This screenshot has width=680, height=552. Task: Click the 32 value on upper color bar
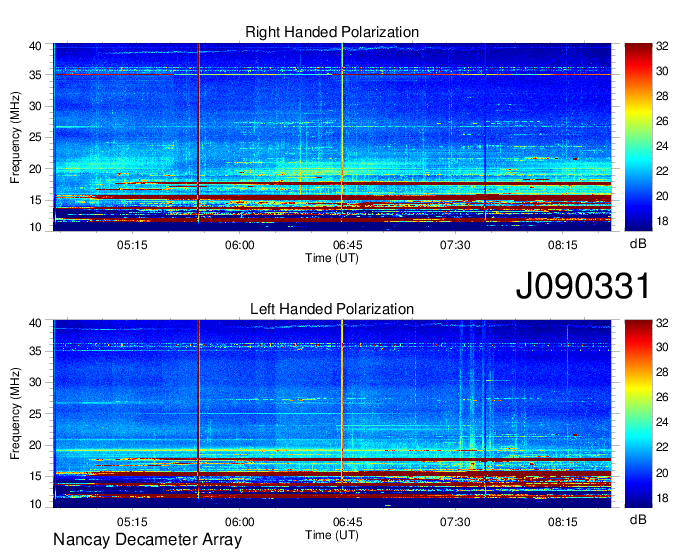[662, 46]
